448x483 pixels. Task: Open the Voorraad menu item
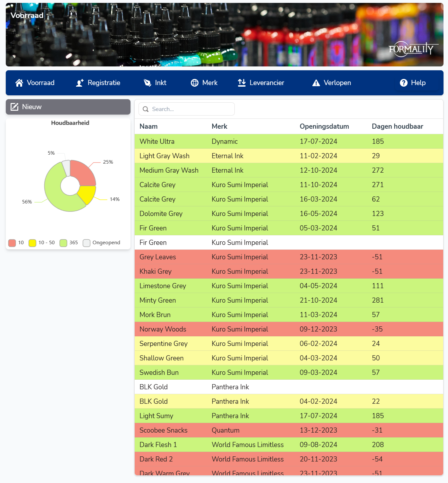(35, 83)
